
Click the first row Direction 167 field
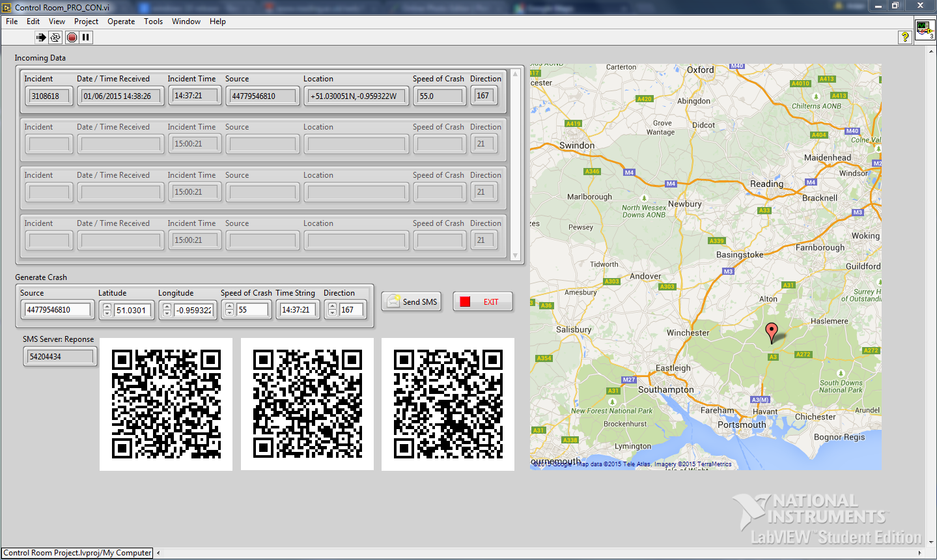484,95
